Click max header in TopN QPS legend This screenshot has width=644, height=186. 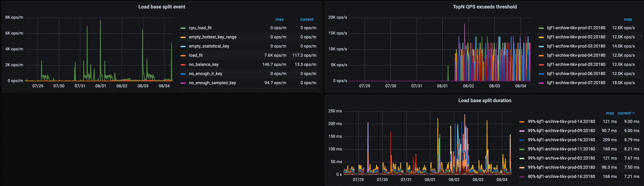628,19
